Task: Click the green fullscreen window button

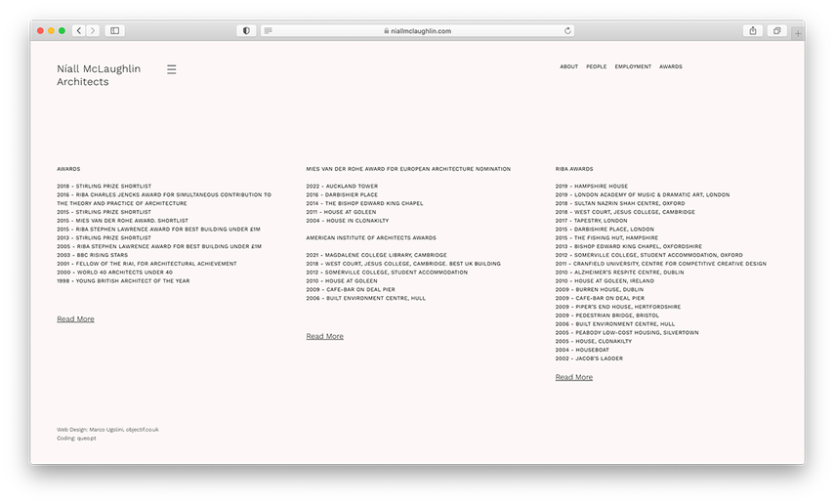Action: 63,31
